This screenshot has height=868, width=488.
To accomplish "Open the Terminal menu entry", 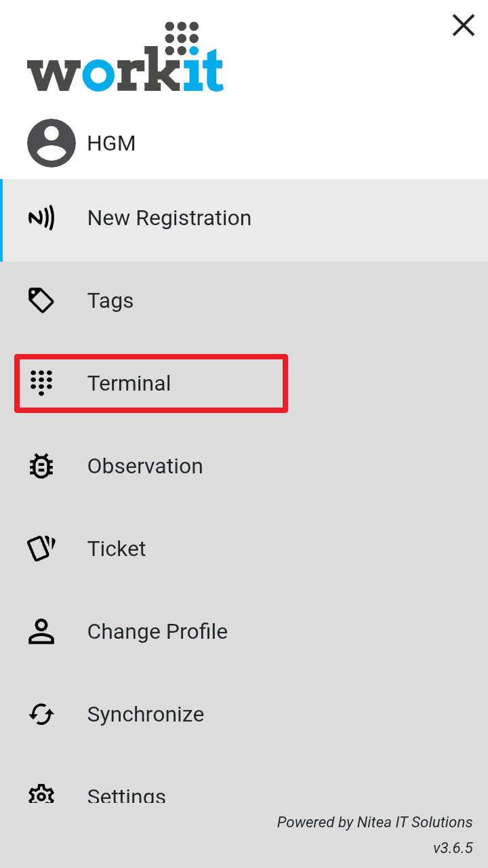I will tap(129, 383).
